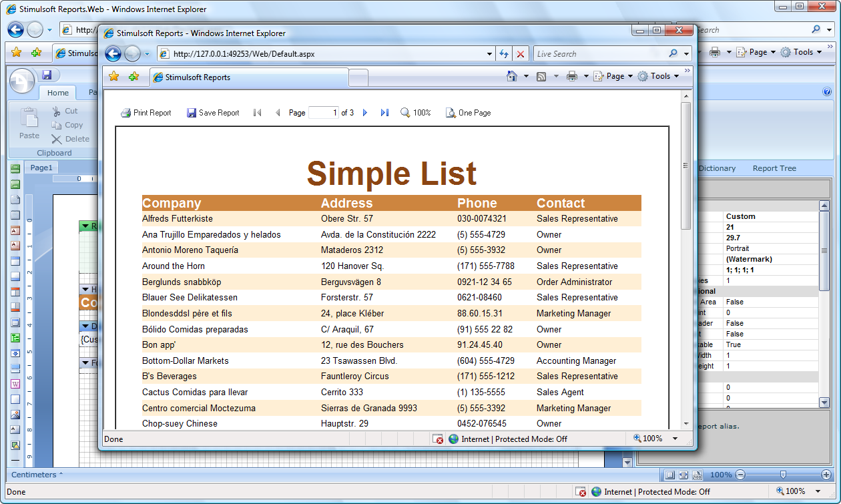Switch to the Home ribbon tab
Screen dimensions: 841x504
pos(58,93)
